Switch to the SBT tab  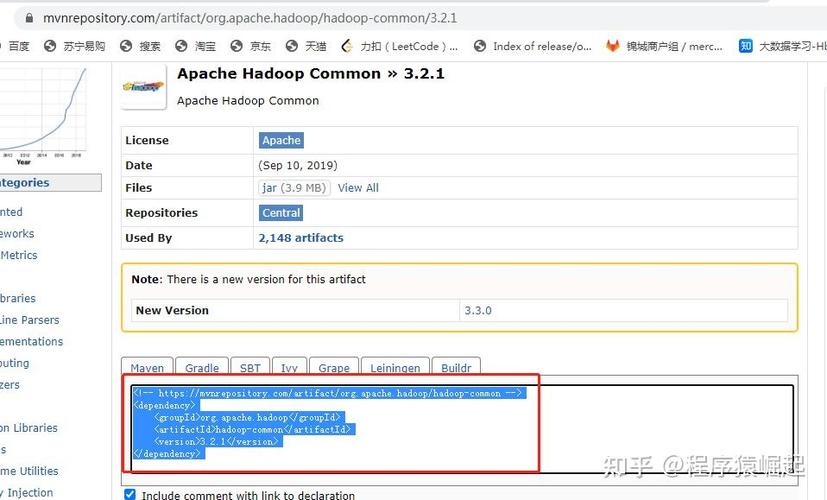click(250, 367)
